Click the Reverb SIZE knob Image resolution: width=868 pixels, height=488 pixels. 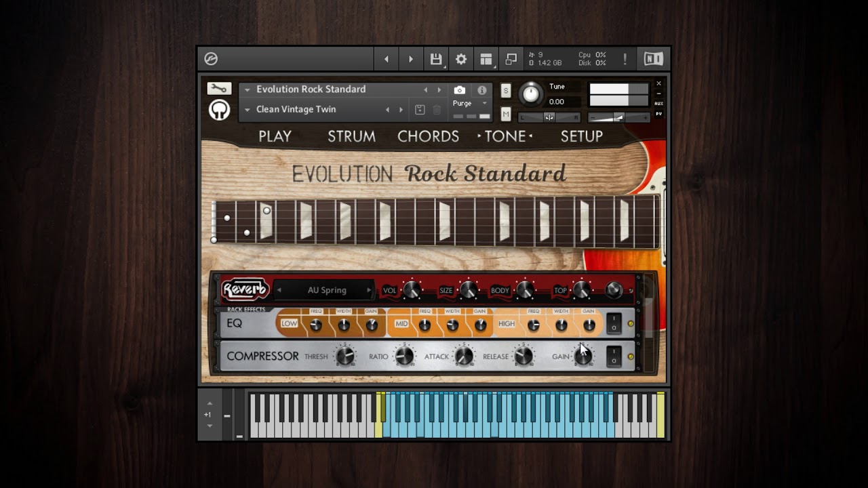coord(468,290)
